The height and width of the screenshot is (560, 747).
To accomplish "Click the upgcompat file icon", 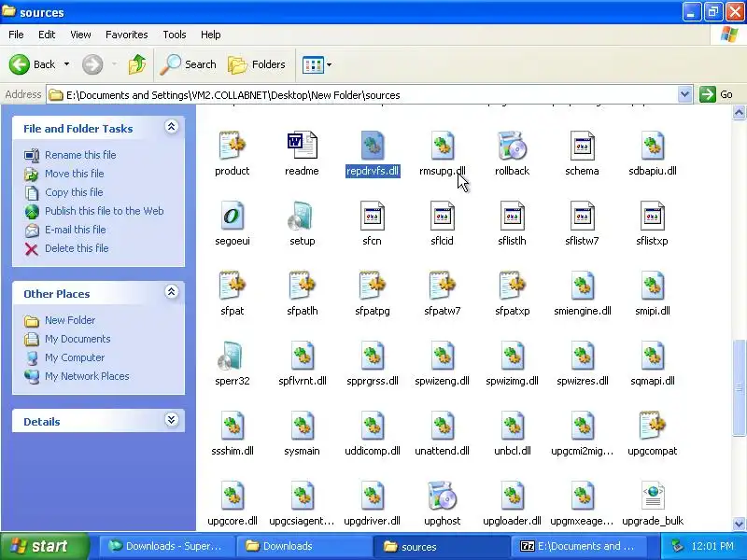I will (652, 426).
